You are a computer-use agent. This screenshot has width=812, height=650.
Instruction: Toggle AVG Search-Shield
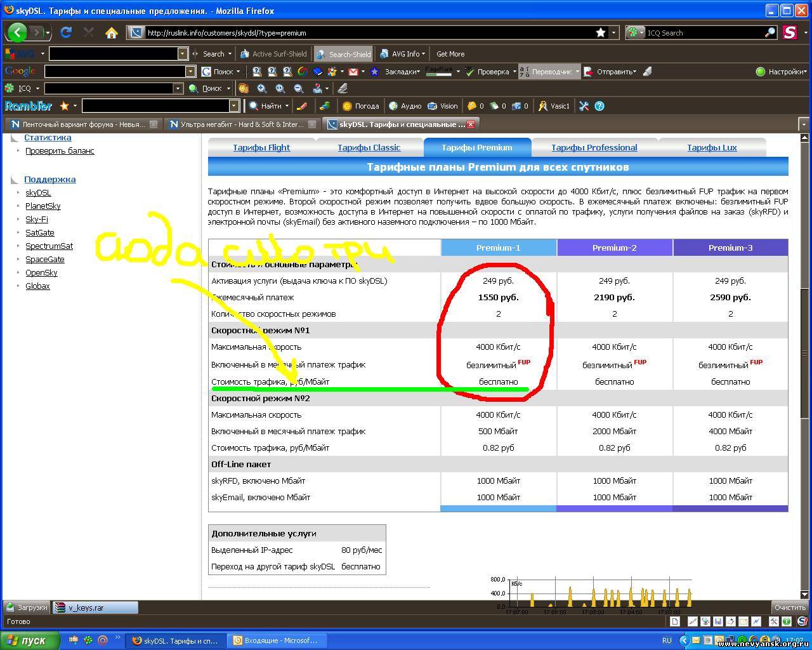tap(343, 54)
